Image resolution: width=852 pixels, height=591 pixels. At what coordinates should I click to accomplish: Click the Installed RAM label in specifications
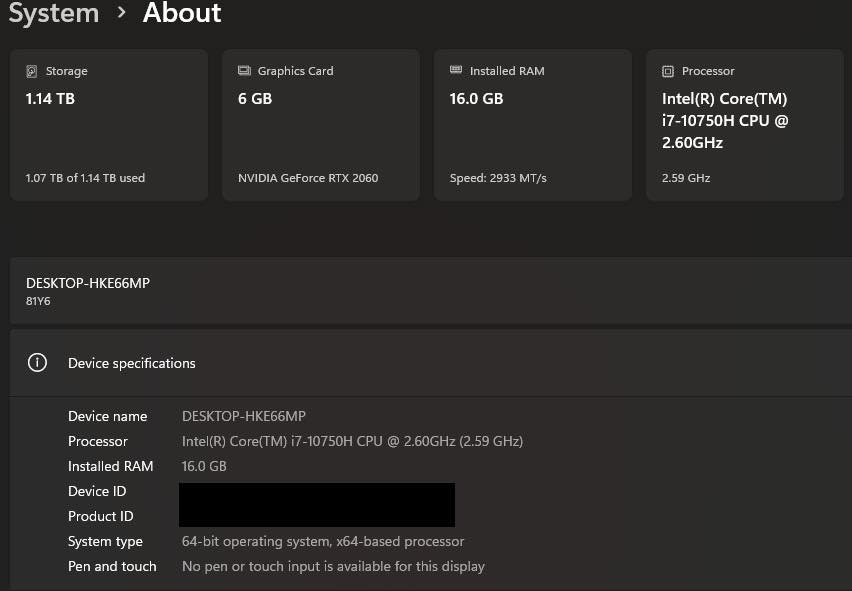pos(111,466)
